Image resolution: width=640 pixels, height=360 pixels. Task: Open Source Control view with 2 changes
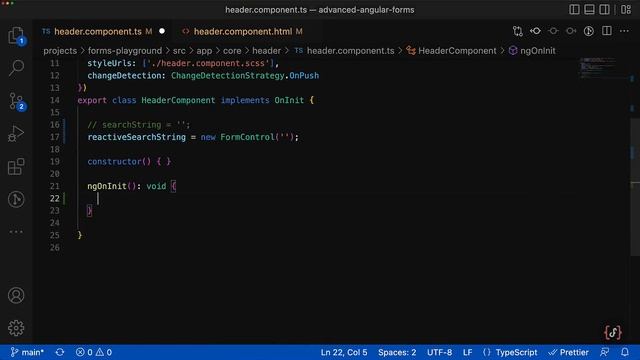[x=16, y=101]
